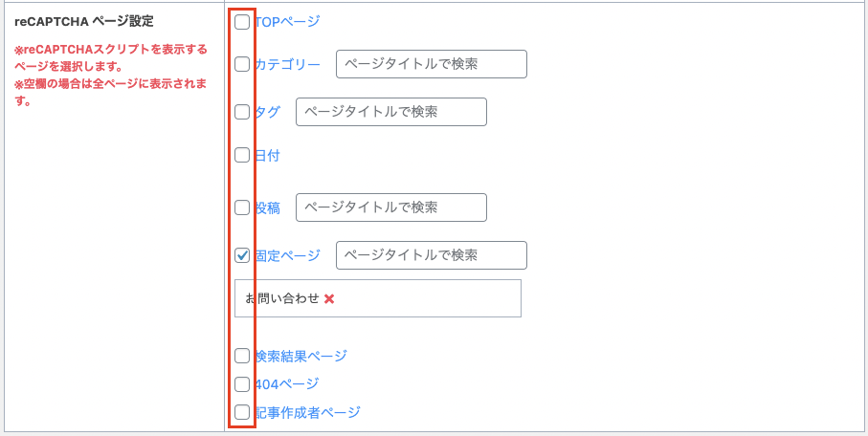Click the カテゴリー page title search field
This screenshot has height=436, width=868.
(432, 64)
